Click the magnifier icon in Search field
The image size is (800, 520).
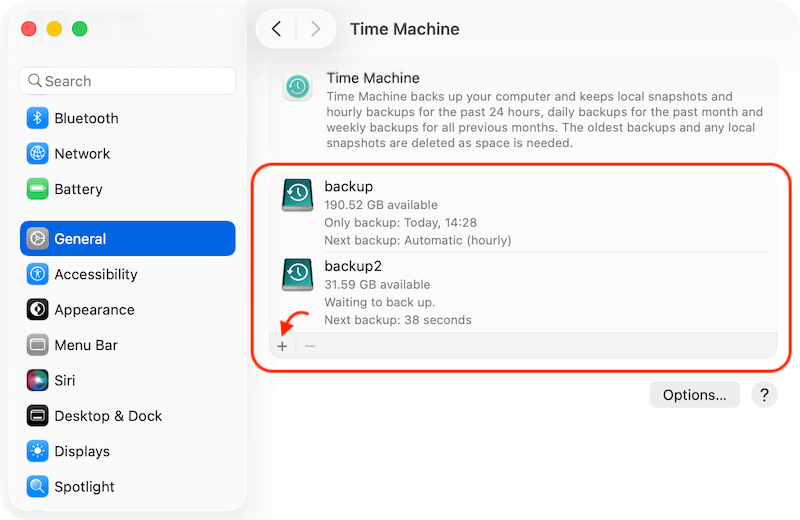pos(35,81)
